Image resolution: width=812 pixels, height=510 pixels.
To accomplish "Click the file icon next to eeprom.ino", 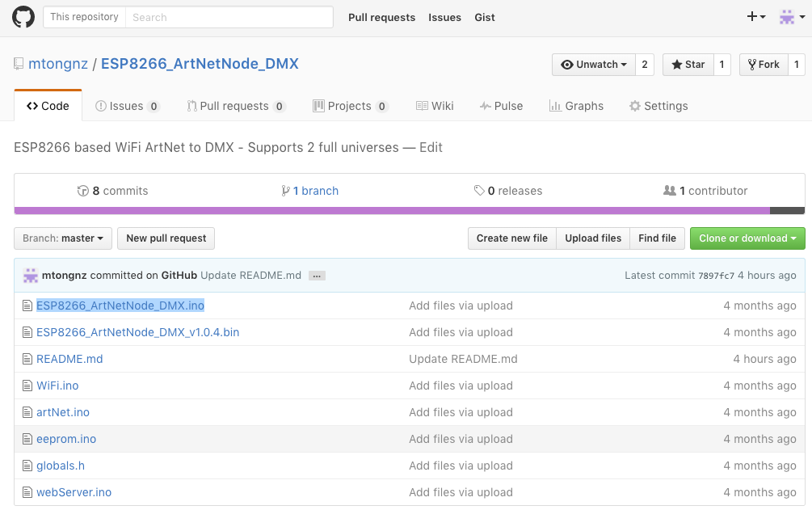I will [27, 439].
